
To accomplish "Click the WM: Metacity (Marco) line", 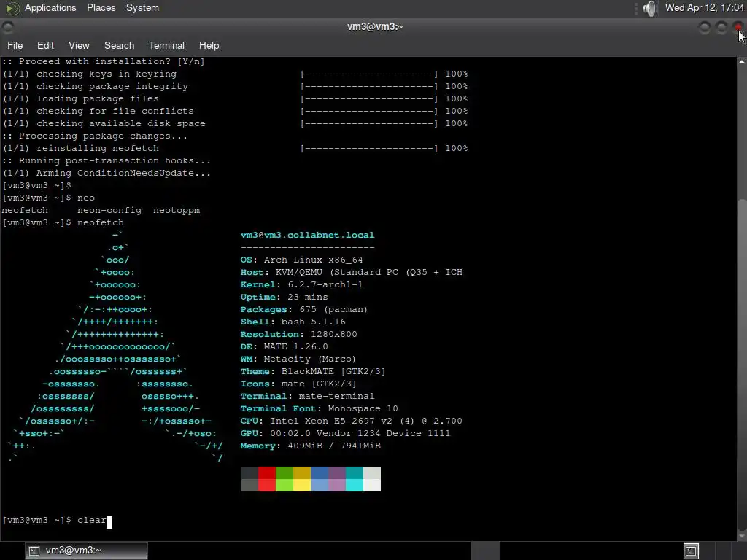I will pos(298,359).
